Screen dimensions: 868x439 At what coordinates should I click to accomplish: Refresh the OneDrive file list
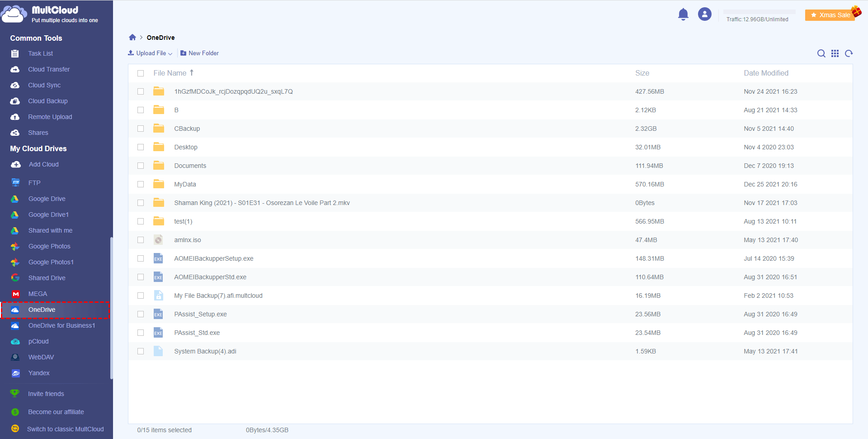click(849, 53)
